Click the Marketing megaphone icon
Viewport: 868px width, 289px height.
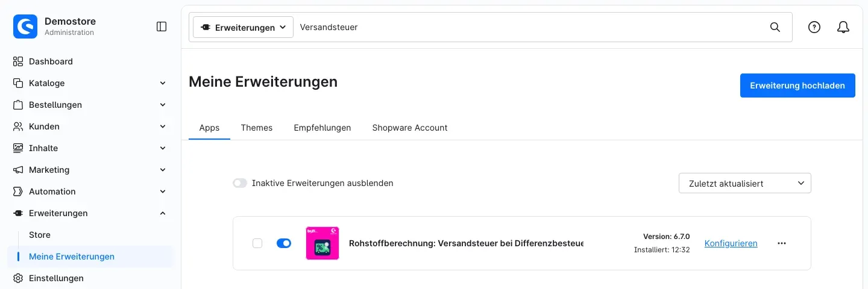(18, 170)
